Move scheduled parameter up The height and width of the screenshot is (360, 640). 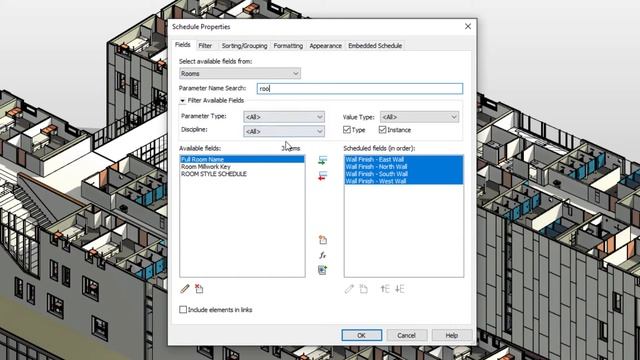385,289
